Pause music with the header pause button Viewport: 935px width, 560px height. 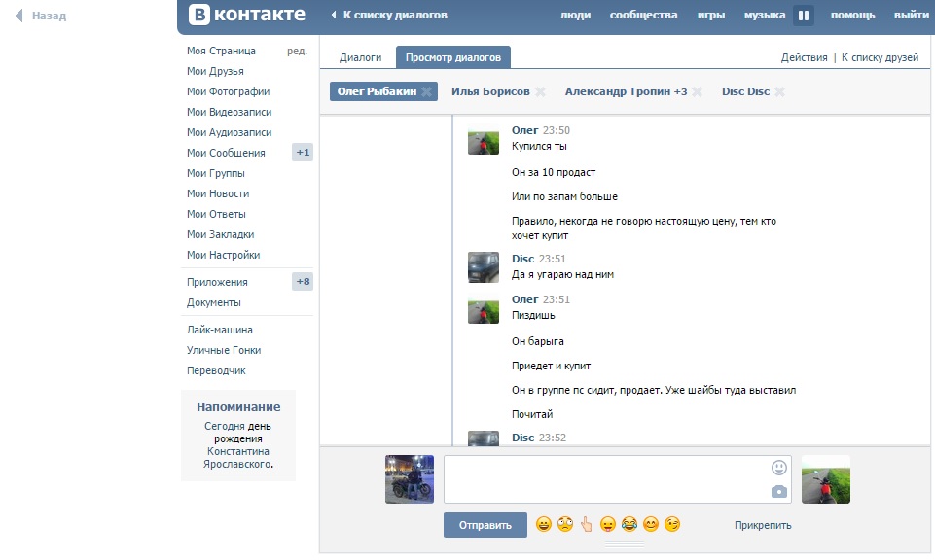804,16
